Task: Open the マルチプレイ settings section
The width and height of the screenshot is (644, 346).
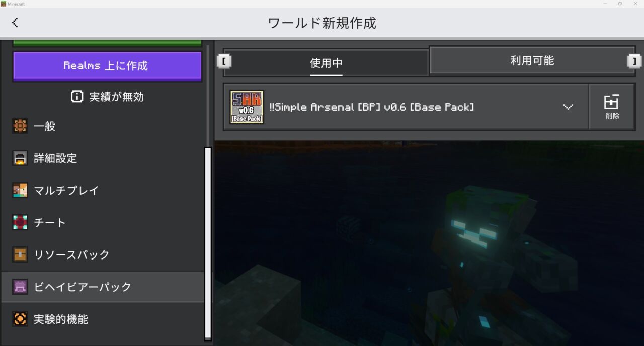Action: (x=66, y=191)
